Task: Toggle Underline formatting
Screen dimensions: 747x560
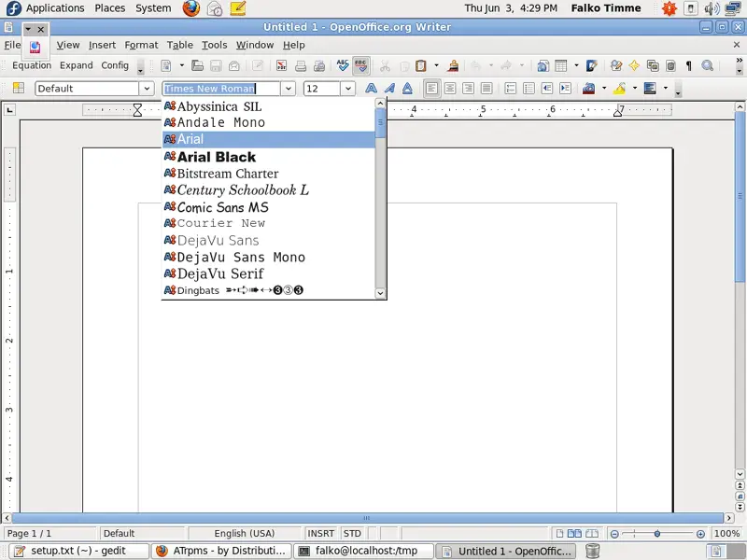Action: pos(407,89)
